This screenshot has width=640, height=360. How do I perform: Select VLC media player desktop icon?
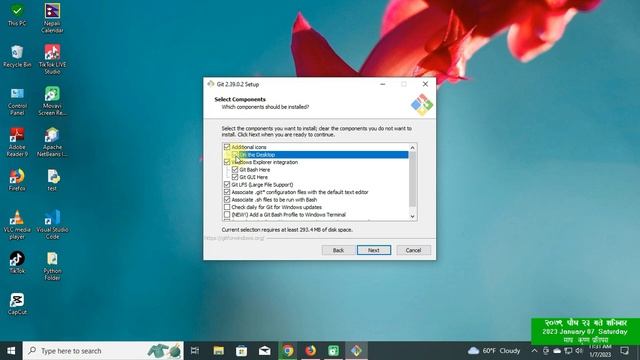tap(17, 224)
